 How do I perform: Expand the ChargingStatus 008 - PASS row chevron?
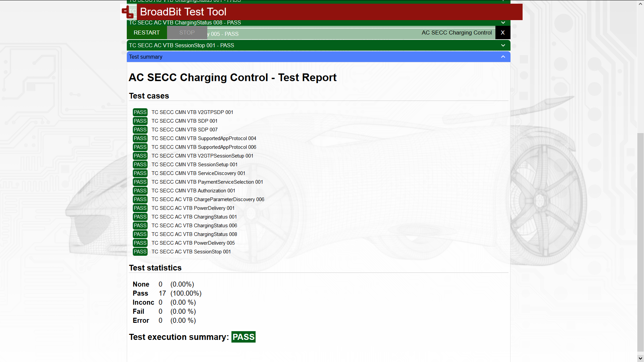point(503,23)
